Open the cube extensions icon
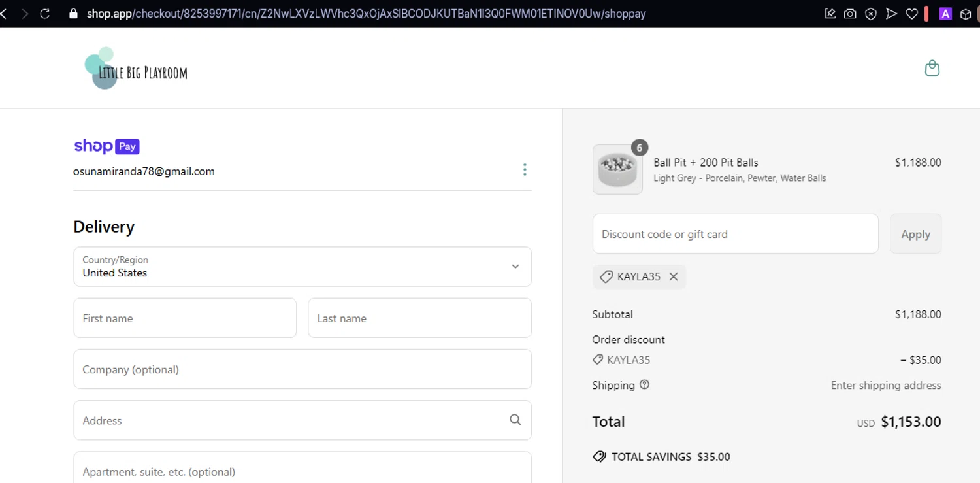980x483 pixels. click(x=966, y=14)
